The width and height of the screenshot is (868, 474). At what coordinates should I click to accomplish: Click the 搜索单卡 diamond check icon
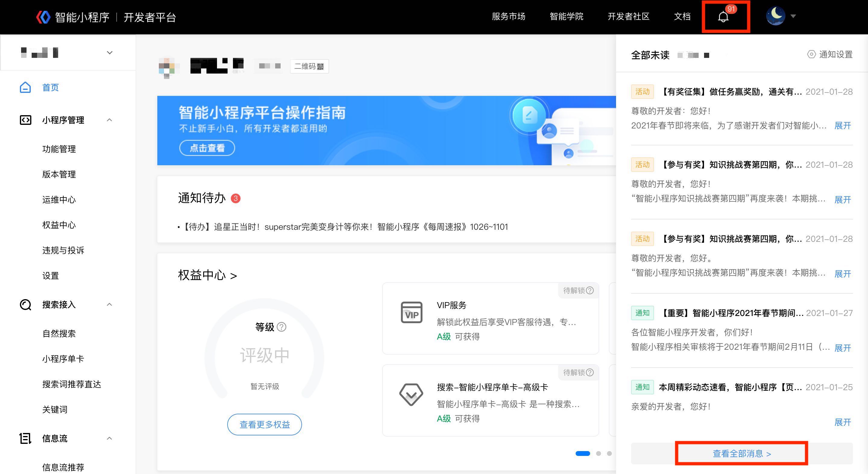pyautogui.click(x=411, y=394)
